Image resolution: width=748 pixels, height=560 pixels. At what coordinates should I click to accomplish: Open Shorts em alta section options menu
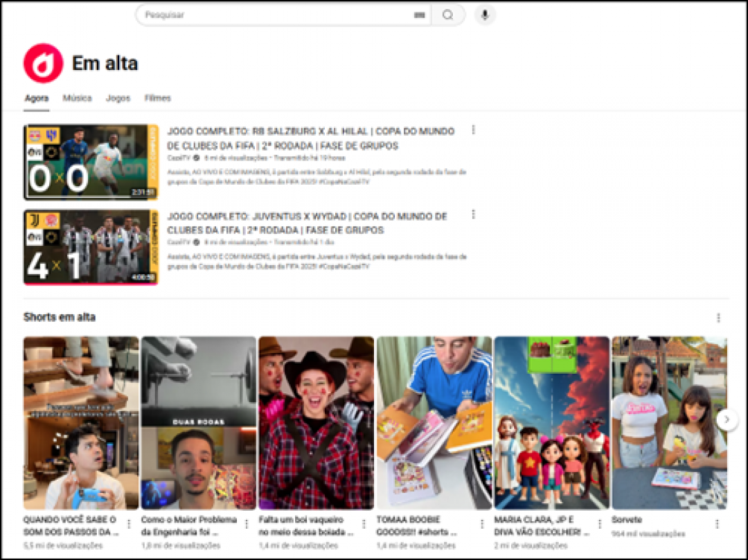point(718,318)
